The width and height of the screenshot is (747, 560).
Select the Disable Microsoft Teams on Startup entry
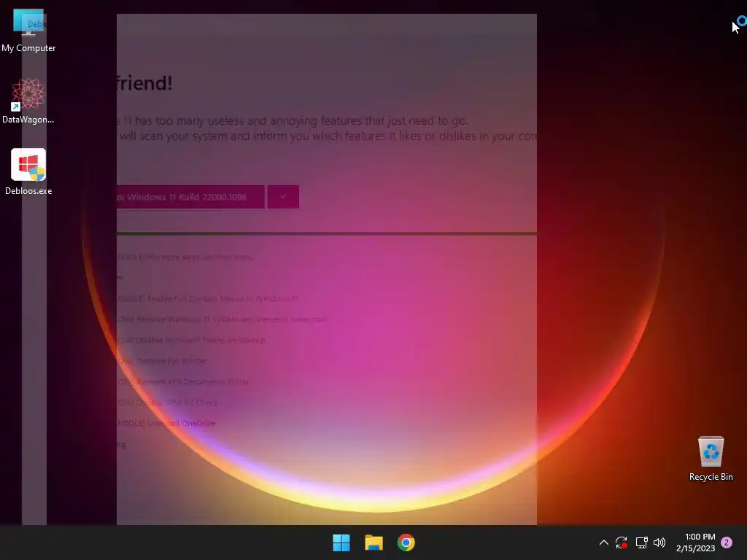coord(191,340)
